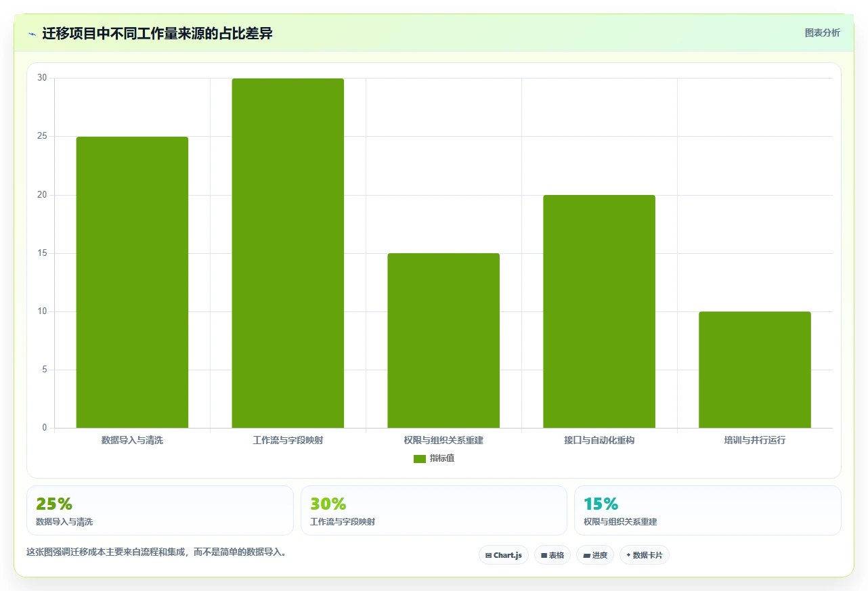Click the lightning icon beside the chart title
This screenshot has width=868, height=591.
tap(32, 33)
